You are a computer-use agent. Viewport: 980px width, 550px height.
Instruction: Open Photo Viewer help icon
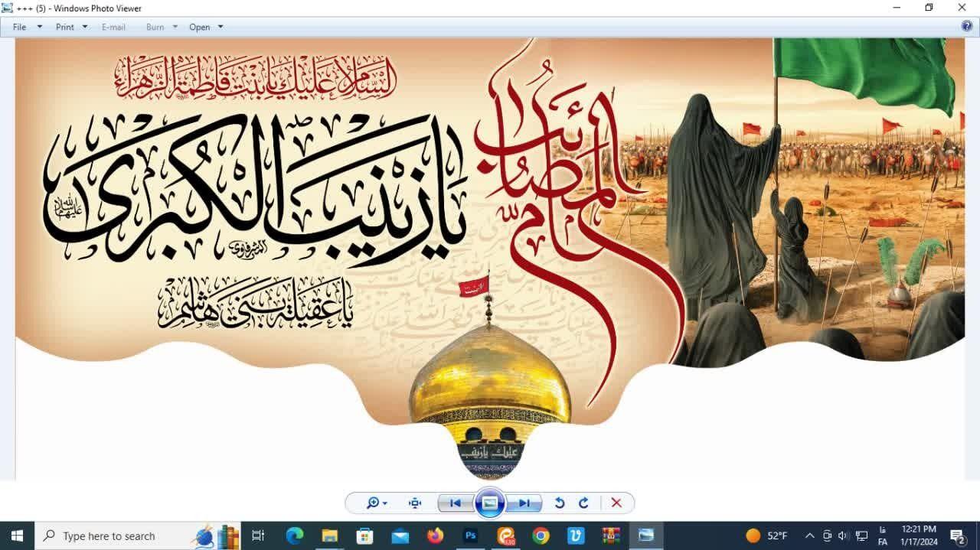pos(967,26)
